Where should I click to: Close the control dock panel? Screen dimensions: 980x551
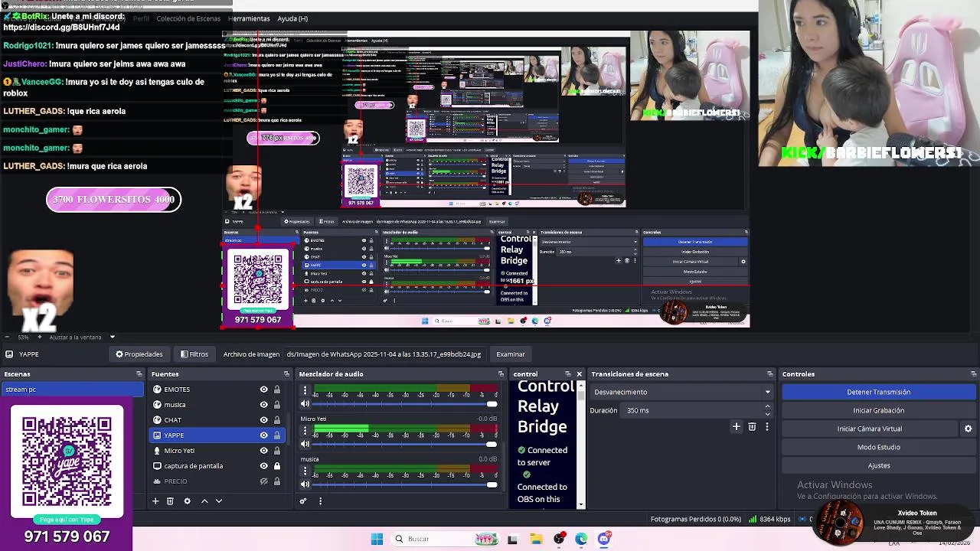coord(579,374)
